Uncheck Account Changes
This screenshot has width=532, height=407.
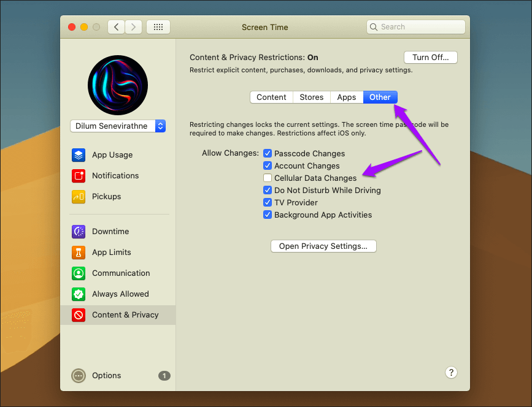[268, 165]
